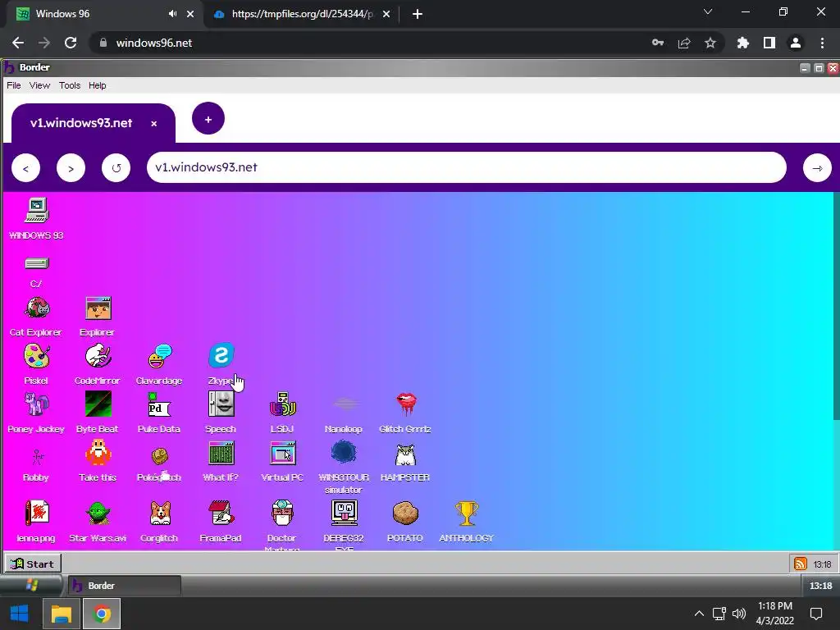Open lenna.png file icon
The image size is (840, 630).
pyautogui.click(x=37, y=514)
